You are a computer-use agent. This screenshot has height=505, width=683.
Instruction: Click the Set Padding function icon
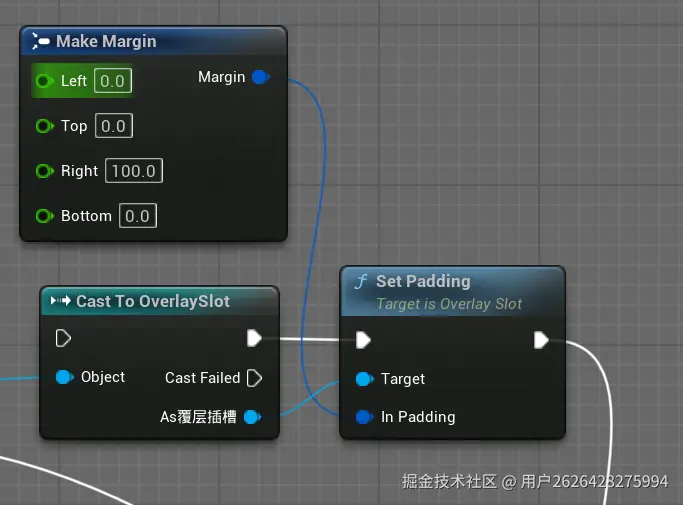tap(361, 281)
